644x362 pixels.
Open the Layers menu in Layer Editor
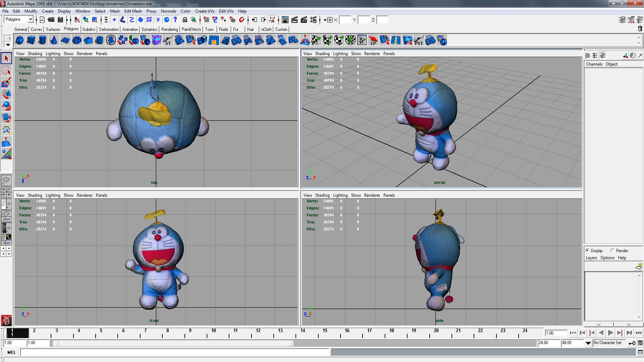click(x=591, y=258)
